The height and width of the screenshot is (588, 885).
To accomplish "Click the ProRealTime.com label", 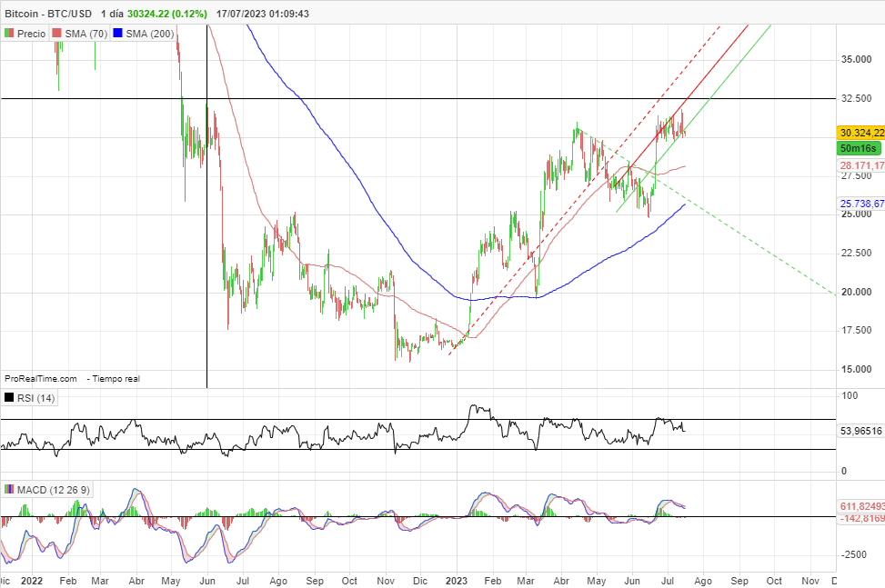I will (x=41, y=379).
